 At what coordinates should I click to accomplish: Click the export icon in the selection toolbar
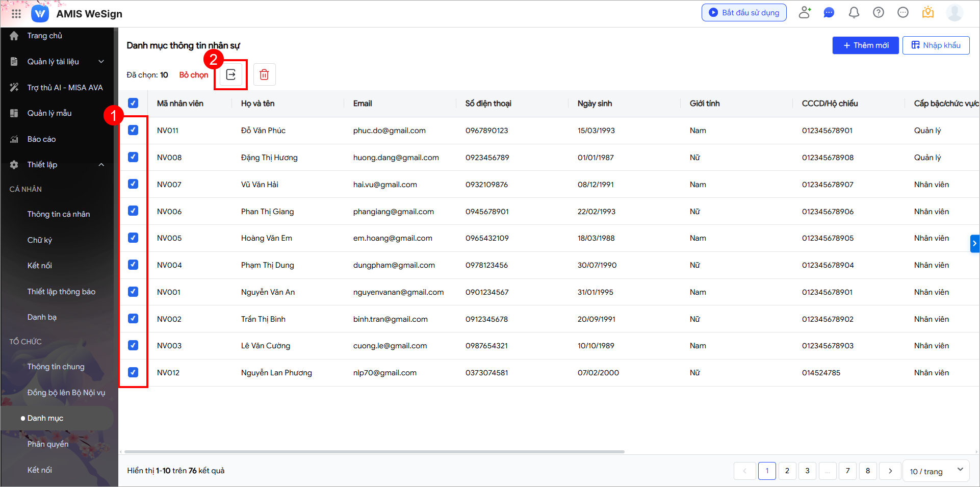[230, 75]
